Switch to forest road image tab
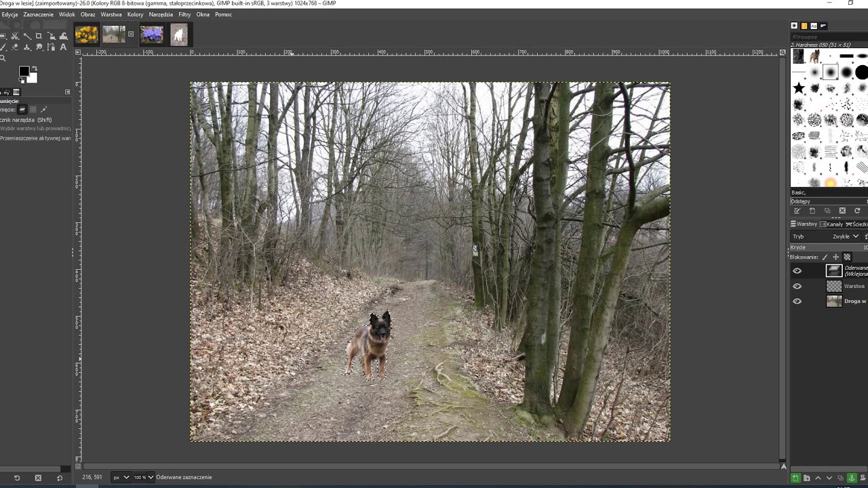 114,34
